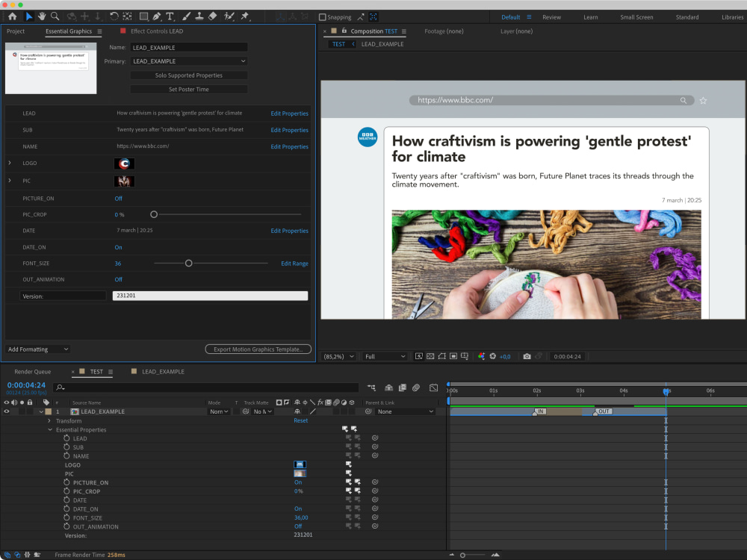This screenshot has height=560, width=747.
Task: Enable the Snapping checkbox
Action: pos(323,17)
